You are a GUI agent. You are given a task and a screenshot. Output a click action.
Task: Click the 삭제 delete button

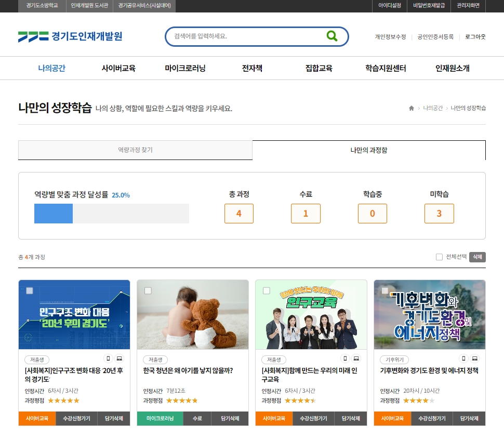point(478,257)
